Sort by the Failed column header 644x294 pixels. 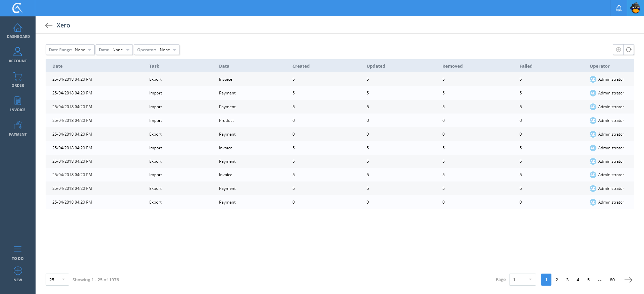(x=526, y=66)
